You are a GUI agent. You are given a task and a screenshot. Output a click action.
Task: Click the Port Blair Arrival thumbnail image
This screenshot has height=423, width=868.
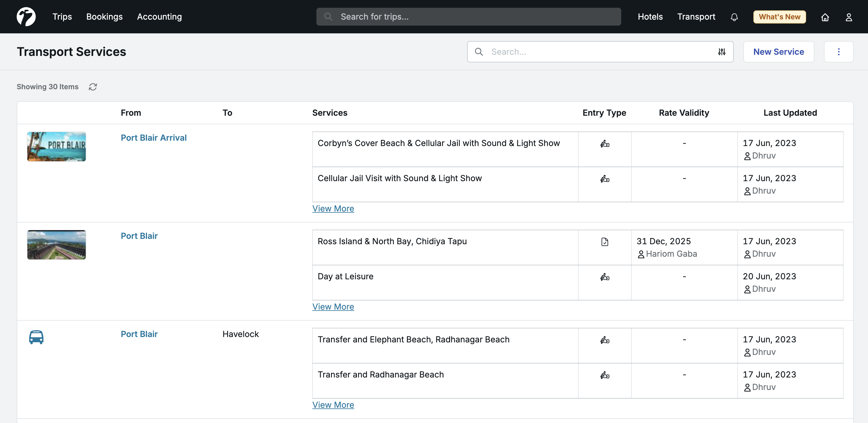(x=56, y=146)
